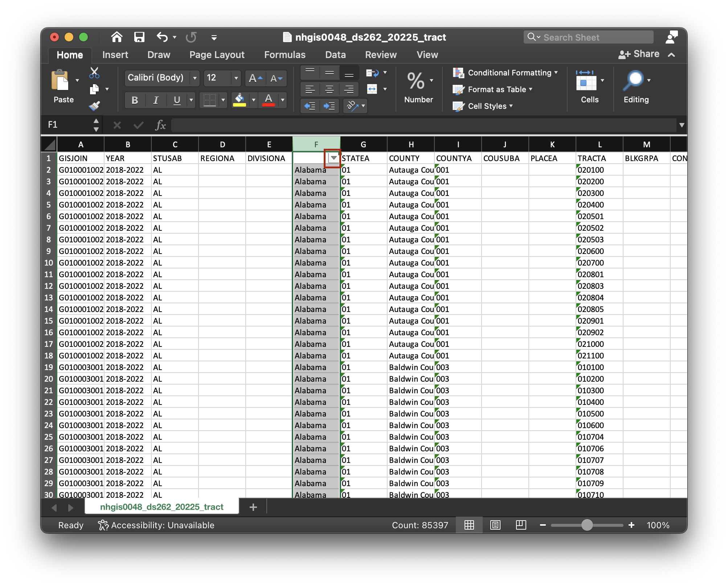Switch to the Formulas tab

click(285, 55)
